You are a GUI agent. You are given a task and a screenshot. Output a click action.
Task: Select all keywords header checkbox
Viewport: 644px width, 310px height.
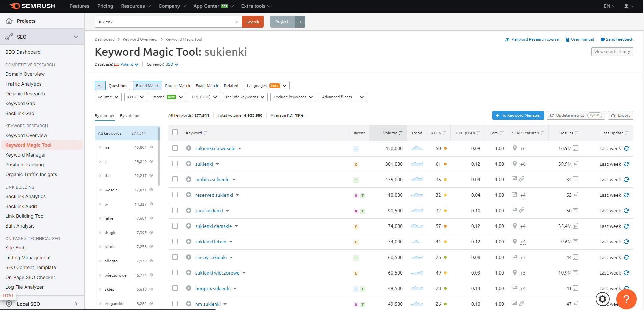click(x=175, y=132)
